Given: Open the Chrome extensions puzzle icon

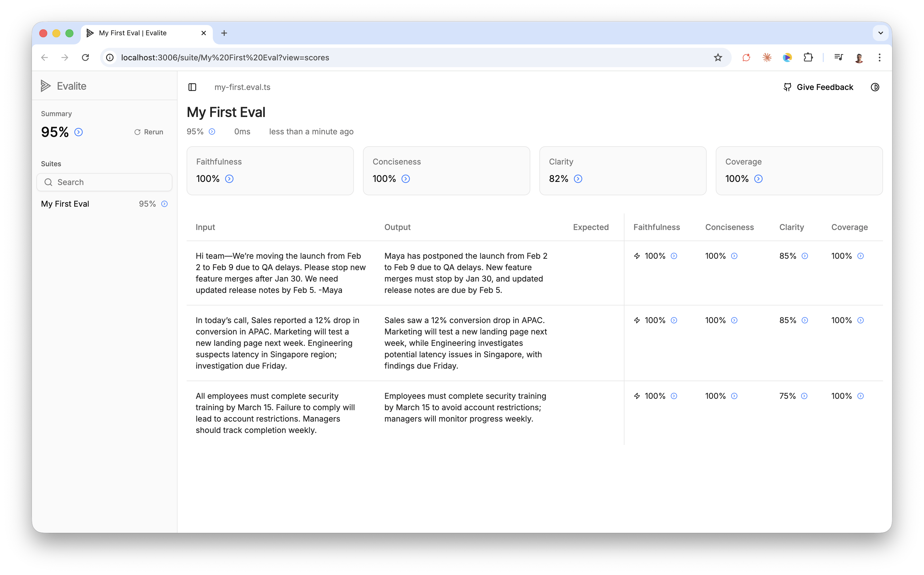Looking at the screenshot, I should (808, 57).
